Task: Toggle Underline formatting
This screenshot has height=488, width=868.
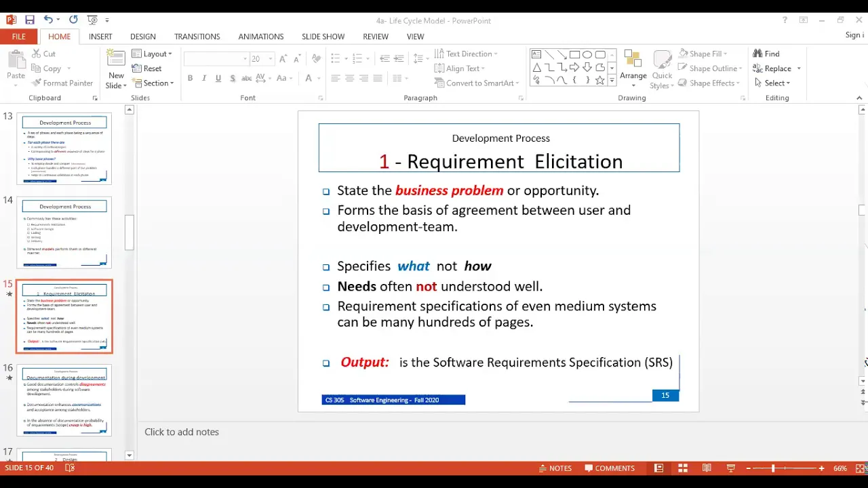Action: [x=218, y=79]
